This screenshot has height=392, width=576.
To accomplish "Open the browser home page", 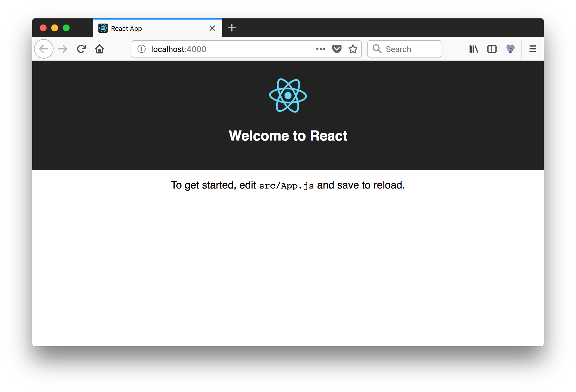I will click(x=100, y=49).
